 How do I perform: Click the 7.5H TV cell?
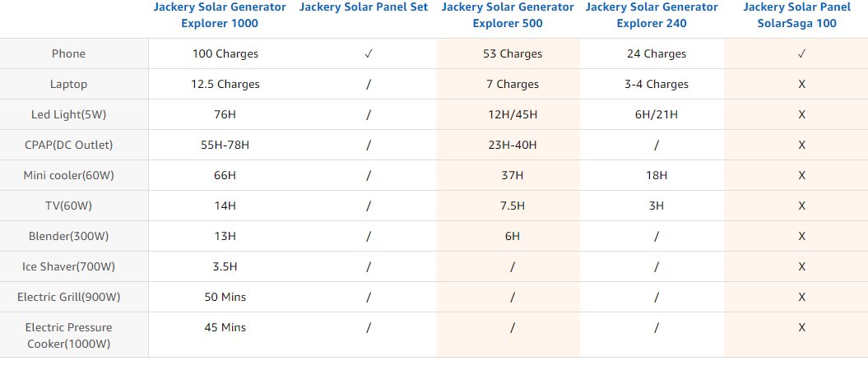coord(513,206)
